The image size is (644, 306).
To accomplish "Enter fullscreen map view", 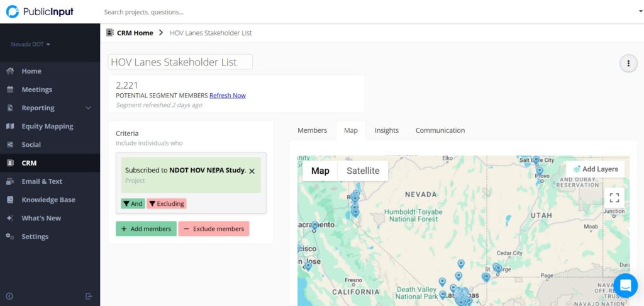I will pos(614,198).
